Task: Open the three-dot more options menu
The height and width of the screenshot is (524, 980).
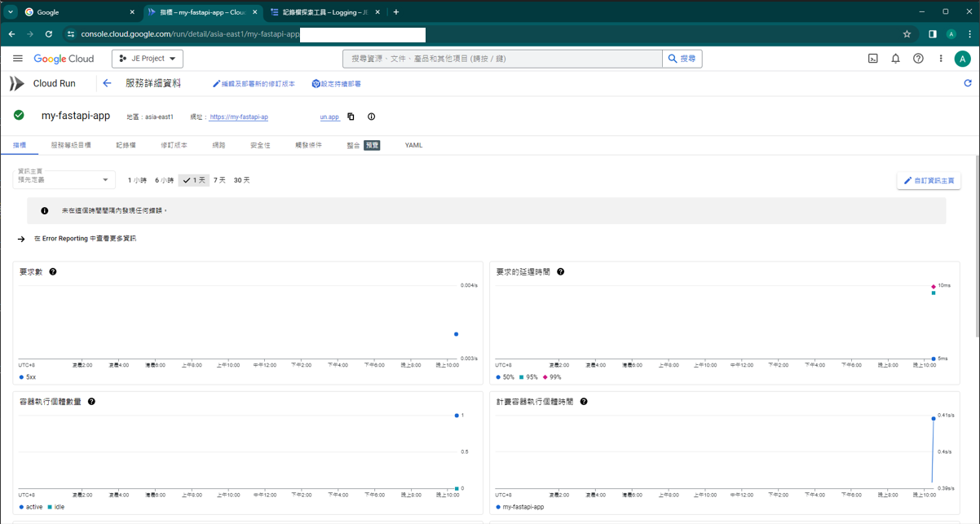Action: [940, 59]
